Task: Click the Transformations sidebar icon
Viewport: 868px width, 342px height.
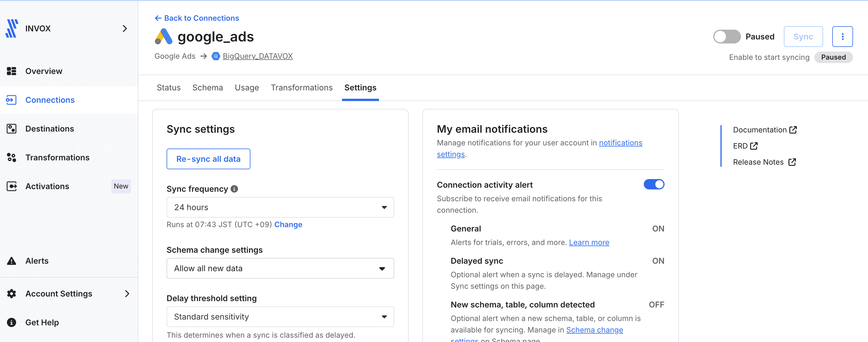Action: point(12,157)
